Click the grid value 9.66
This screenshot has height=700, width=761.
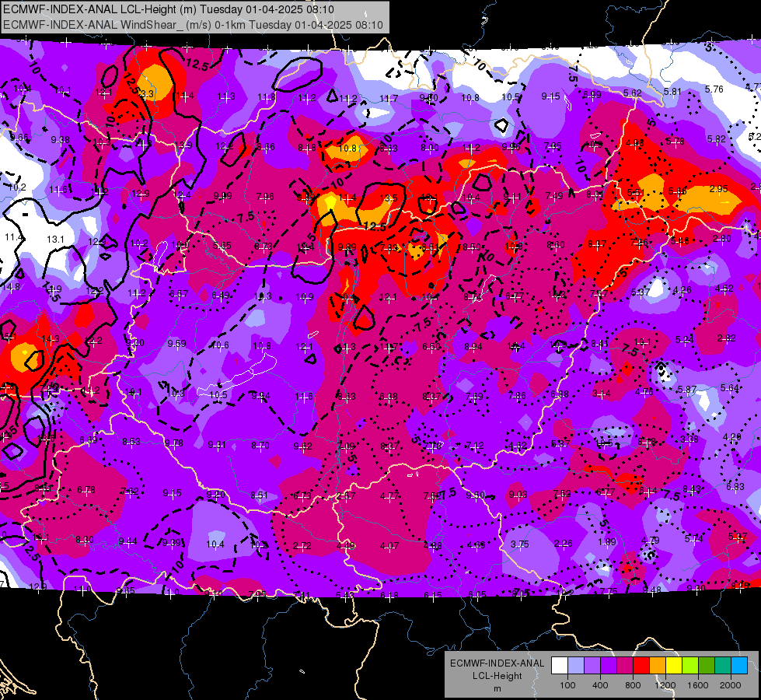click(x=19, y=138)
